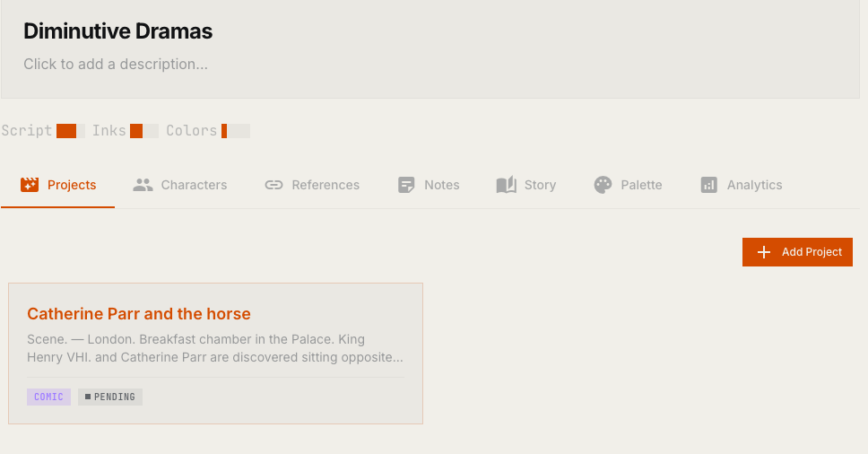Click the Notes sticky-note icon
The image size is (868, 454).
click(406, 185)
